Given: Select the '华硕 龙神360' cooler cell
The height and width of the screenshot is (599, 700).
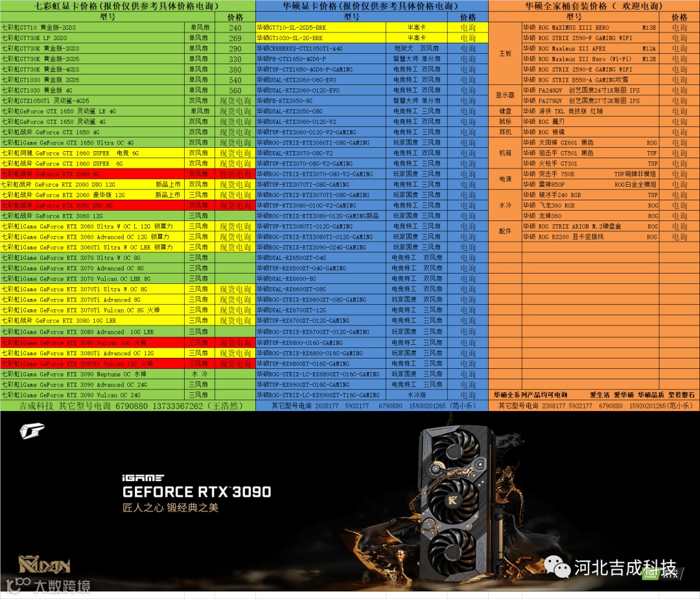Looking at the screenshot, I should tap(590, 216).
